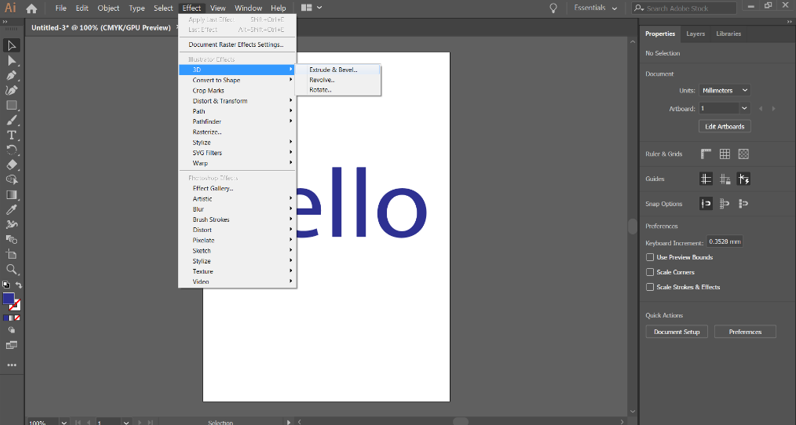Choose Rotate from 3D submenu
This screenshot has height=425, width=796.
[338, 90]
